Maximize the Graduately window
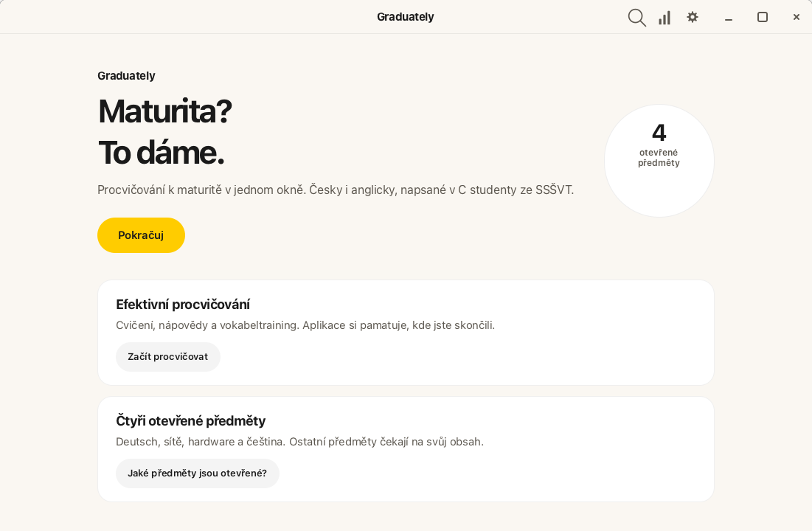The image size is (812, 531). (x=763, y=17)
